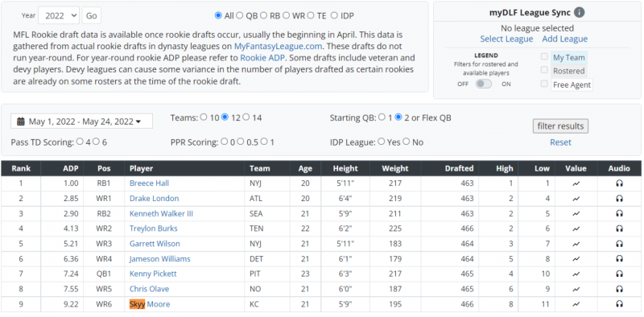
Task: Sort table by Drafted column header
Action: [460, 168]
